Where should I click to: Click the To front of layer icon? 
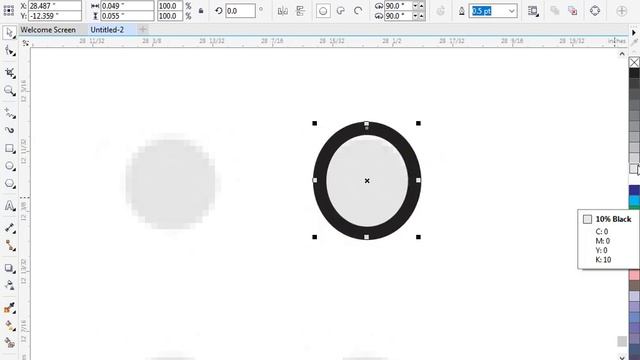[555, 11]
